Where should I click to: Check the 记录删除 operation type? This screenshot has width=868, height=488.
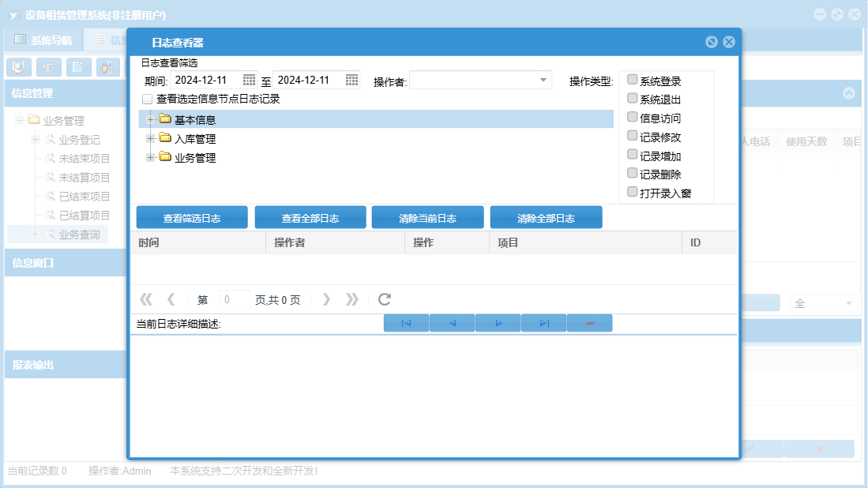tap(632, 173)
